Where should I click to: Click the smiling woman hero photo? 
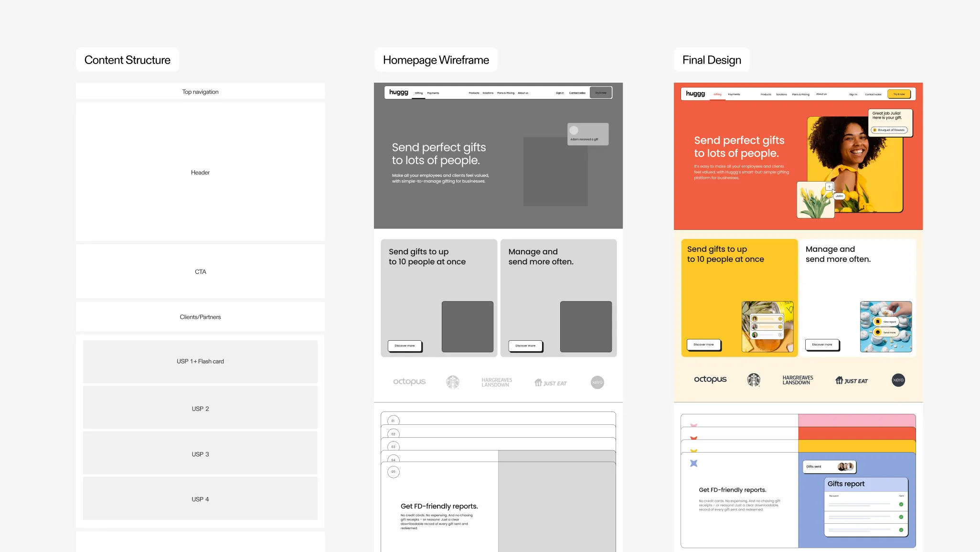point(855,164)
